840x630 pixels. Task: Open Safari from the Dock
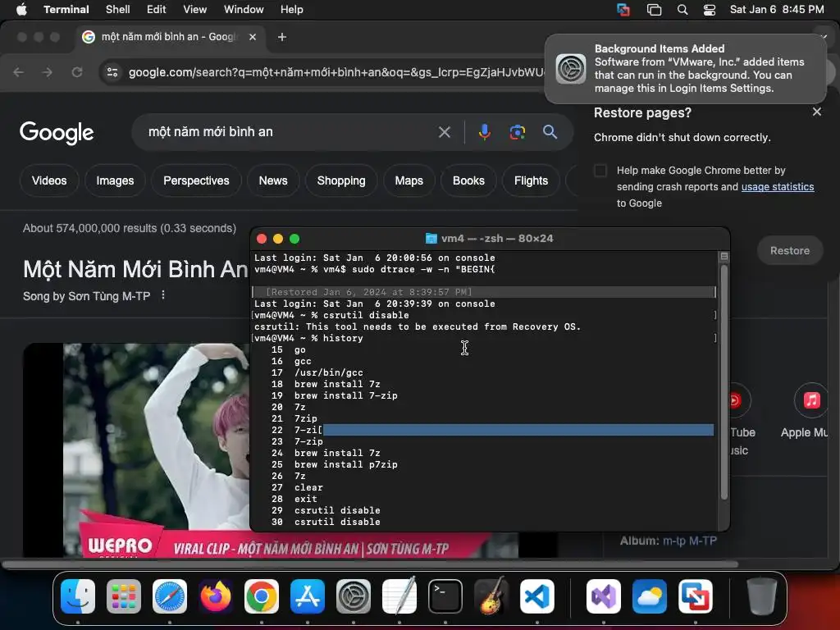[x=170, y=596]
